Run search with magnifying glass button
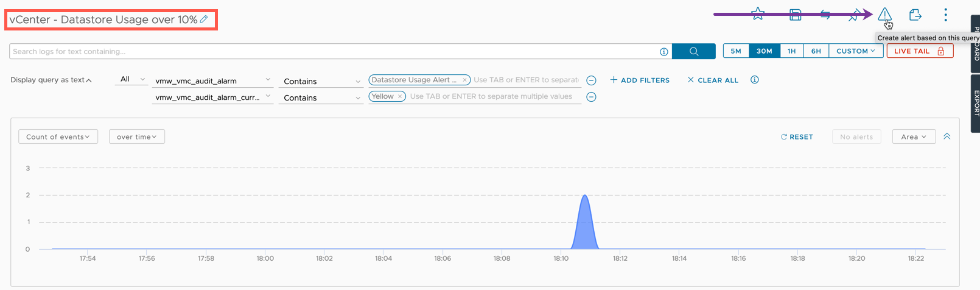Screen dimensions: 980x290 click(694, 51)
